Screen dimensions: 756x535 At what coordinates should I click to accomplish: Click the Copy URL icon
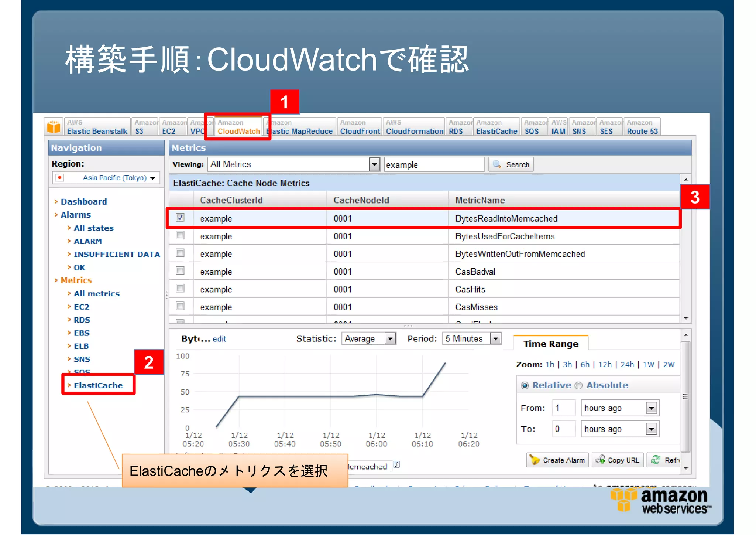coord(600,460)
